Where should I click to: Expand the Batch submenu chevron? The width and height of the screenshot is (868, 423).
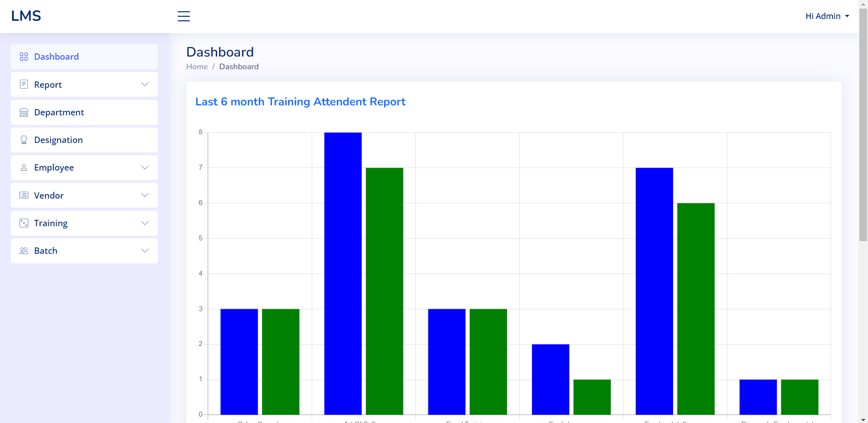[x=145, y=251]
